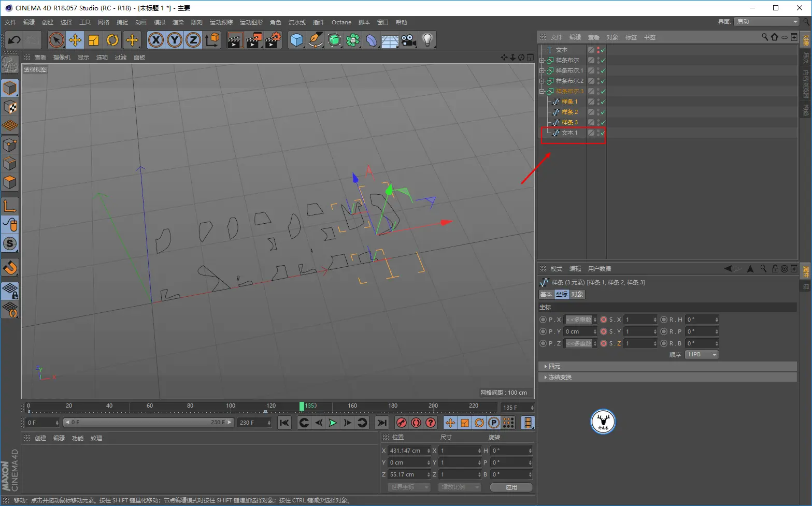Viewport: 812px width, 506px height.
Task: Add a Cube primitive object
Action: point(296,40)
